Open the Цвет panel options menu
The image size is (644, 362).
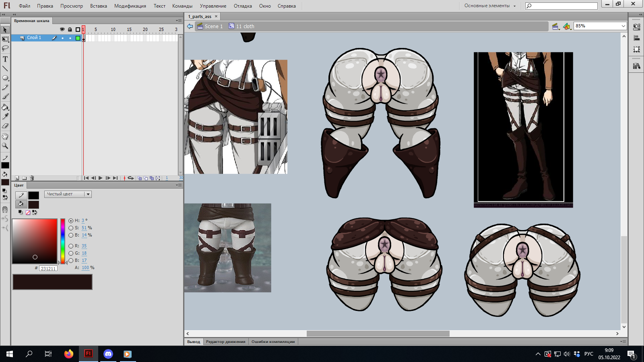(x=179, y=185)
